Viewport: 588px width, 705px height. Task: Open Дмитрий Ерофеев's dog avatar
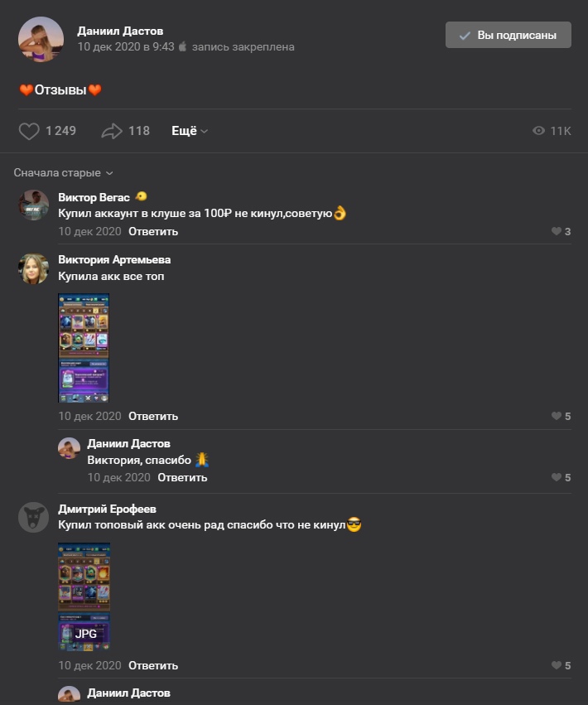(34, 517)
